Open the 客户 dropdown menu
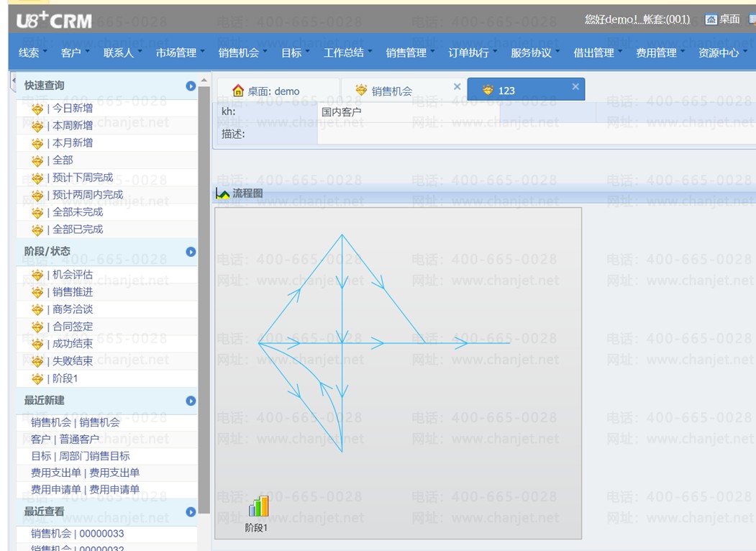 click(76, 53)
